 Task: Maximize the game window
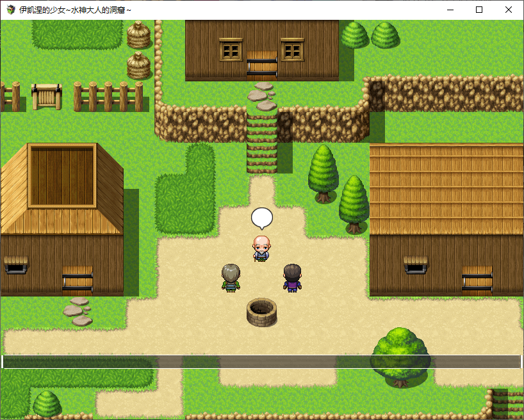click(479, 10)
